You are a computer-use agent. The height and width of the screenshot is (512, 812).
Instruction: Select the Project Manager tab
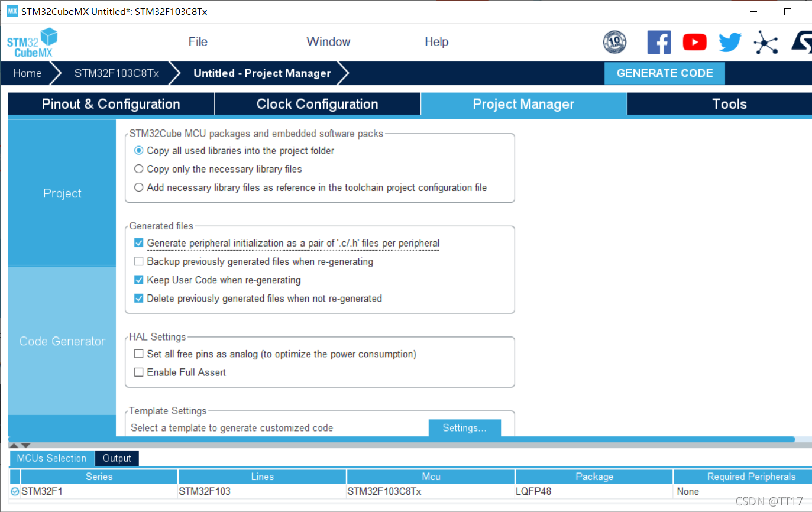point(523,104)
